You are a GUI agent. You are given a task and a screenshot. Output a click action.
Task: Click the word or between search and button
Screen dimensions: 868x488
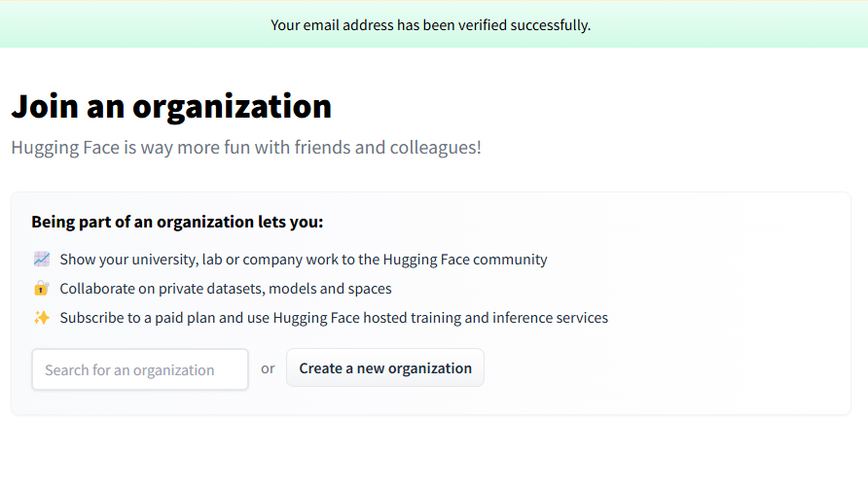click(268, 368)
